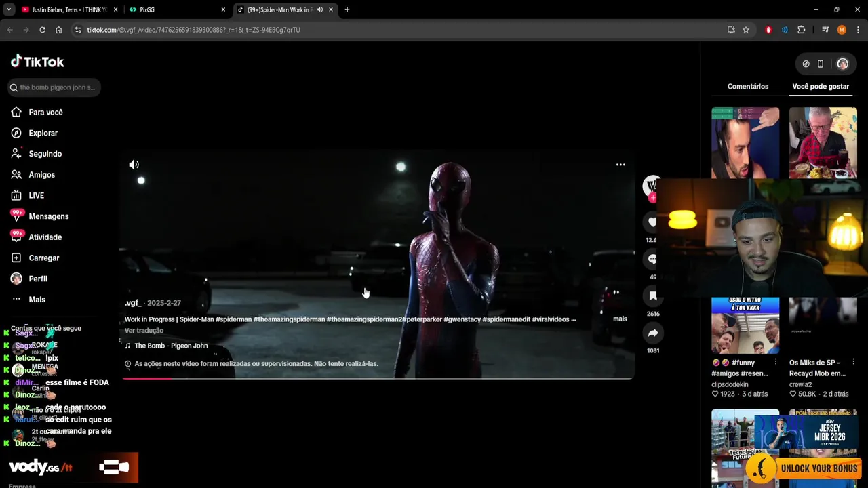Mute the video with the speaker icon
Viewport: 868px width, 488px height.
(x=134, y=165)
